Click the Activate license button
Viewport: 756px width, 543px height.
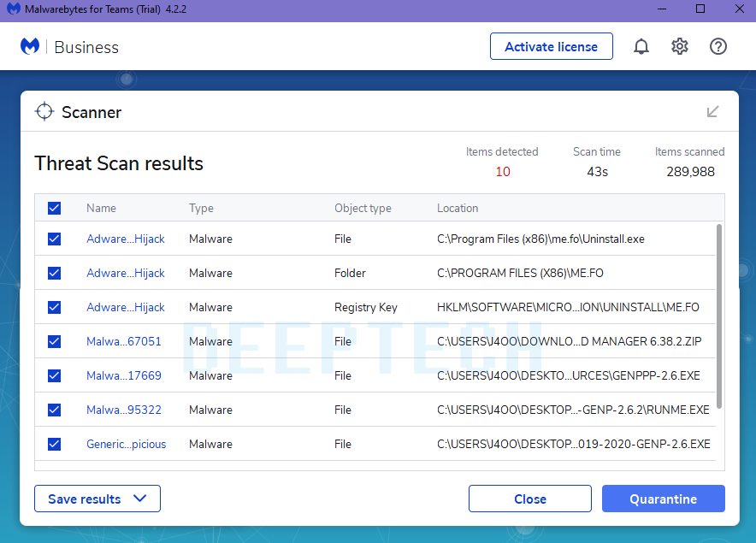point(551,47)
